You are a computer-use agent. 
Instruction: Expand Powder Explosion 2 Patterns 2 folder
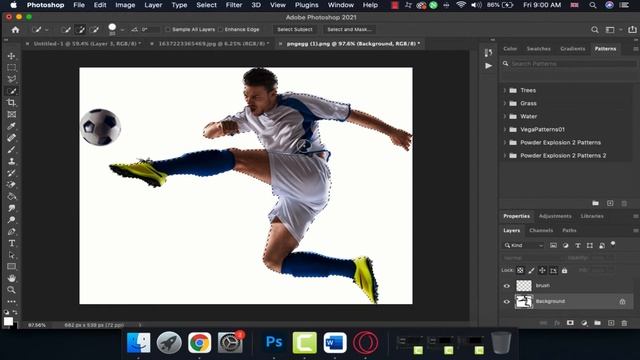pos(504,156)
